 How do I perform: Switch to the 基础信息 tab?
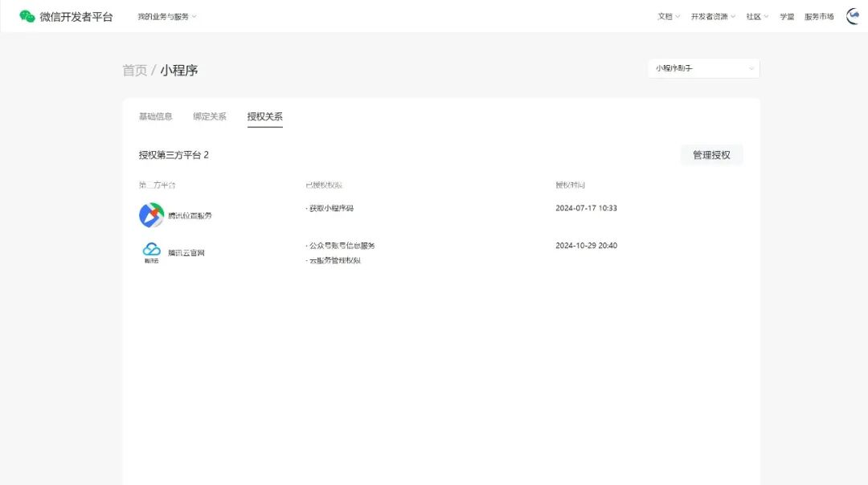tap(156, 116)
